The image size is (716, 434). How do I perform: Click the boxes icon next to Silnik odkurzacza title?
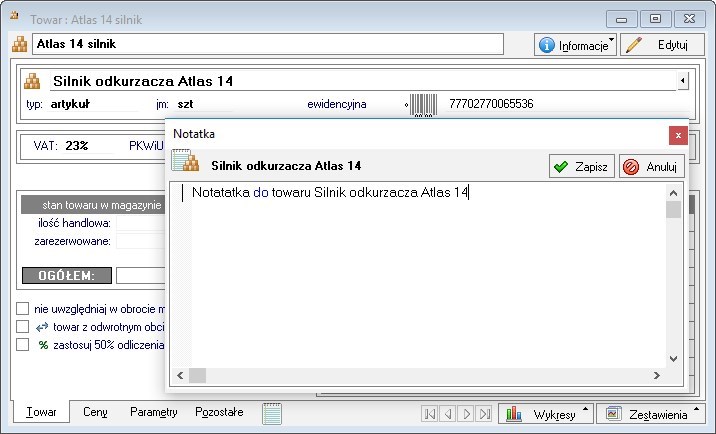pyautogui.click(x=32, y=81)
